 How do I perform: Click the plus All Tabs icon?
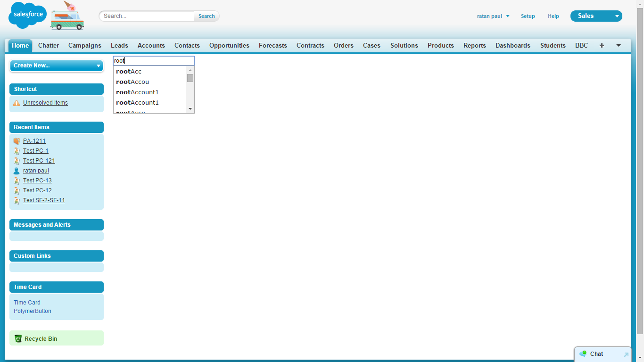click(602, 46)
